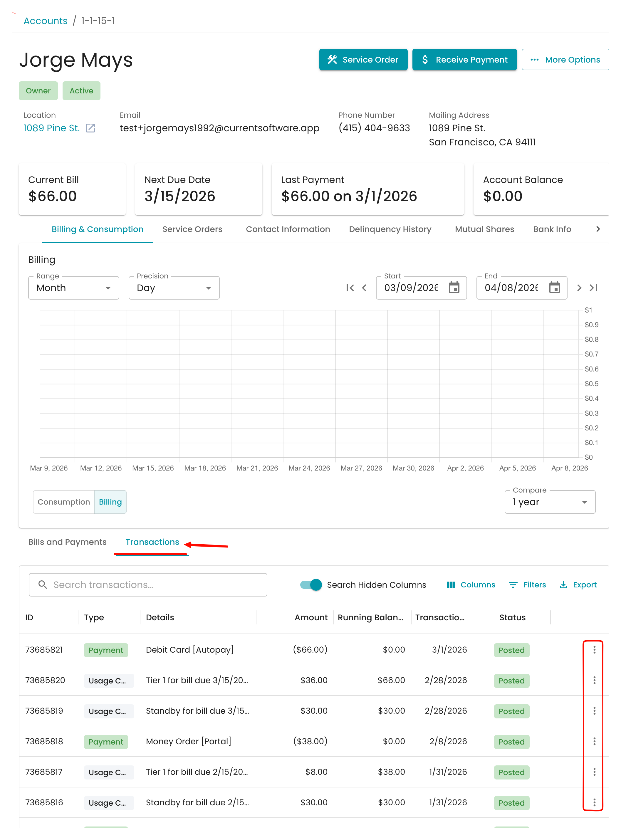Screen dimensions: 621x840
Task: Toggle Search Hidden Columns switch
Action: click(x=311, y=585)
